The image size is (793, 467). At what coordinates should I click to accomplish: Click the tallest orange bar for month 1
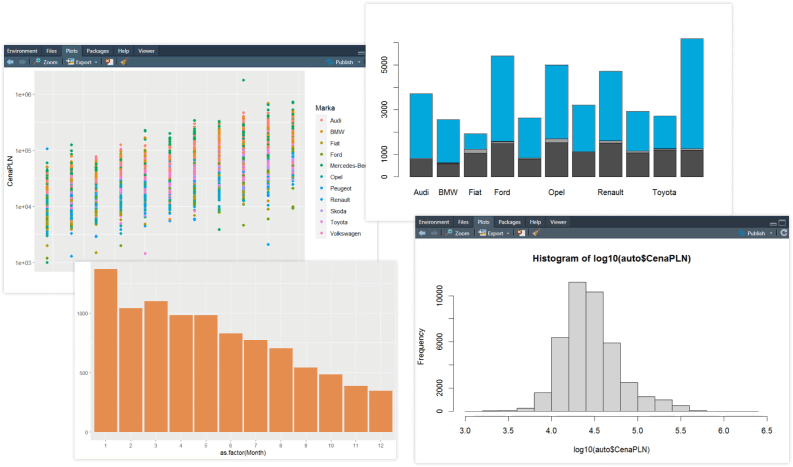click(106, 350)
